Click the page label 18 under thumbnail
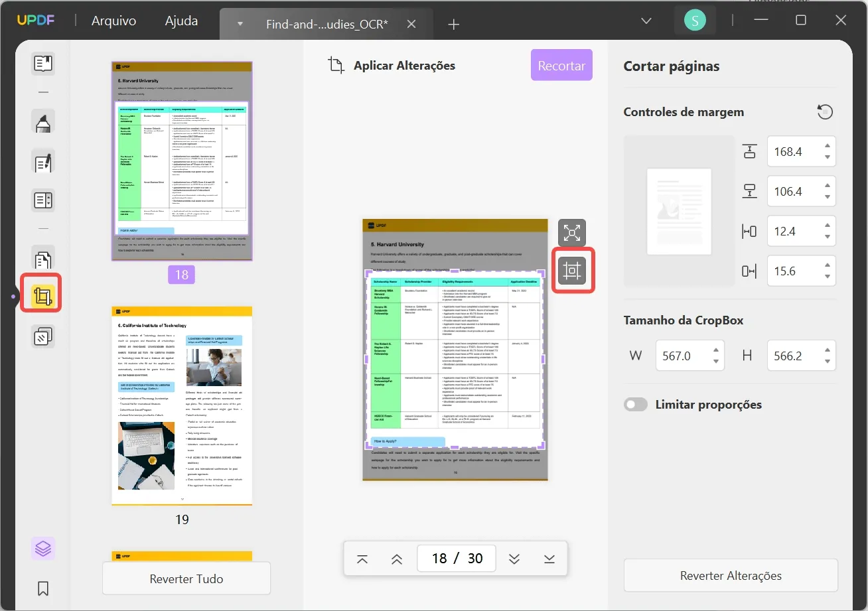 coord(182,275)
